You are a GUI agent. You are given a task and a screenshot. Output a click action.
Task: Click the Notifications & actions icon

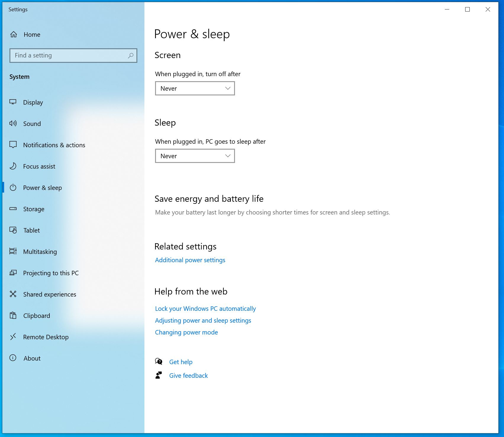point(13,145)
